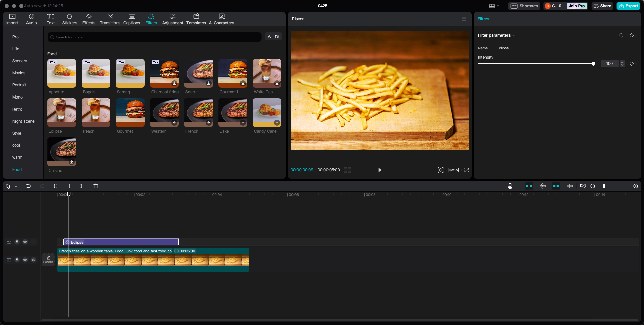Image resolution: width=644 pixels, height=325 pixels.
Task: Toggle clip linkage in the timeline
Action: [556, 186]
